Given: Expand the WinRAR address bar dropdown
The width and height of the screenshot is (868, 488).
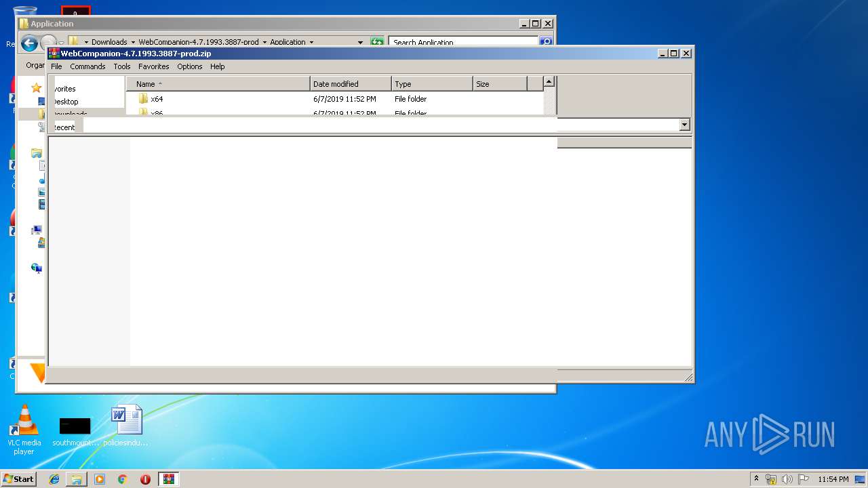Looking at the screenshot, I should click(684, 125).
